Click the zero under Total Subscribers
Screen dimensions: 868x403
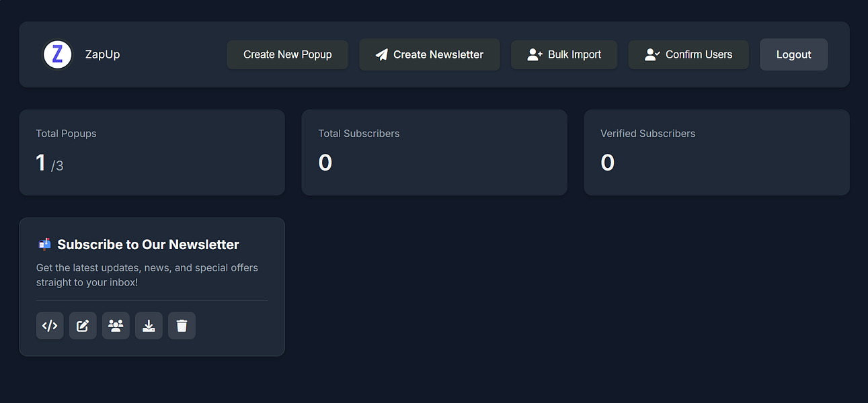point(325,163)
